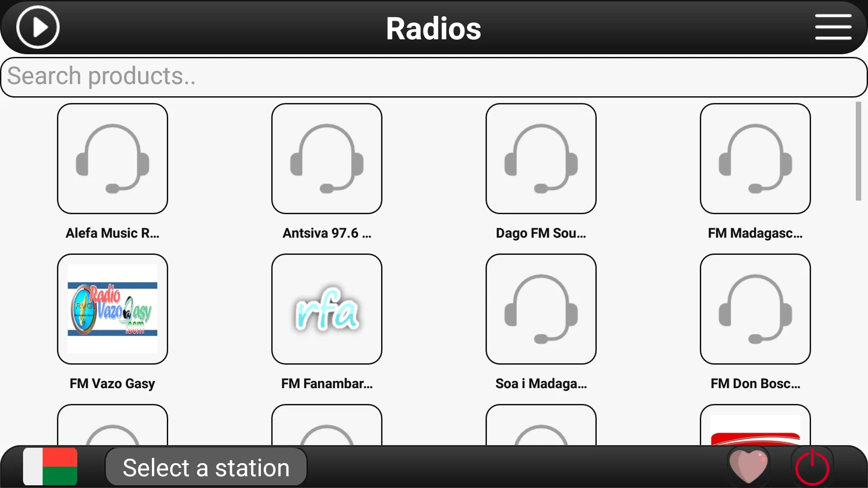The width and height of the screenshot is (868, 488).
Task: Click the Soa i Madaga... headset icon
Action: tap(541, 309)
